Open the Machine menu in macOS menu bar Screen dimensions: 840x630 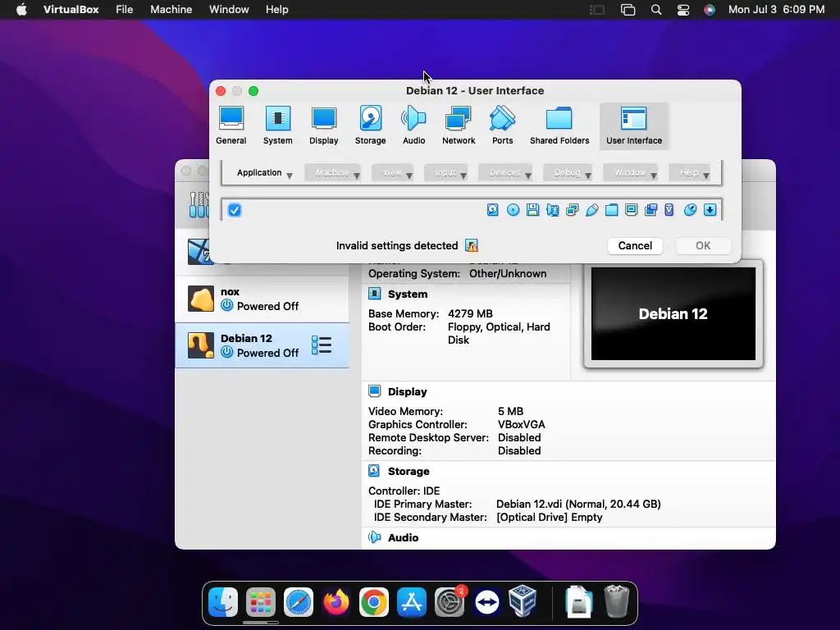coord(171,10)
